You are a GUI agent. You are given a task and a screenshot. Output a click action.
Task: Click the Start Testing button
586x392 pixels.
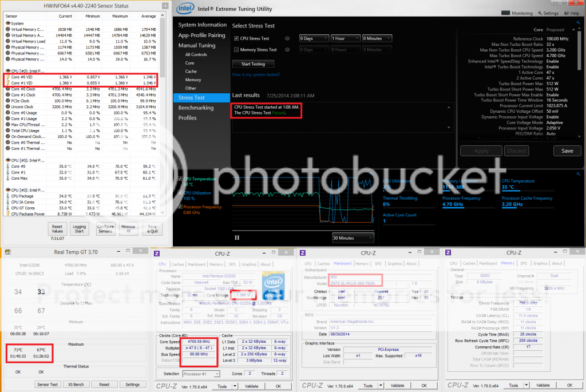pos(252,64)
